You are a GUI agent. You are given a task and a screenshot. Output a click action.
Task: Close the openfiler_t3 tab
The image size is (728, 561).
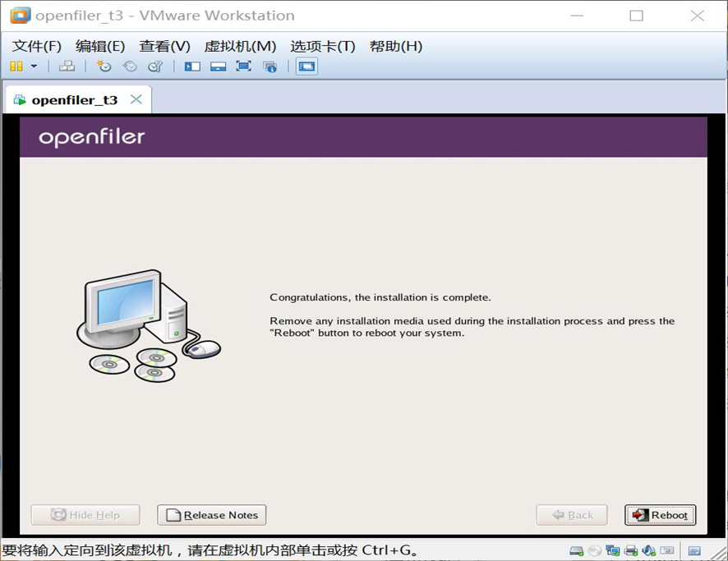click(x=136, y=99)
